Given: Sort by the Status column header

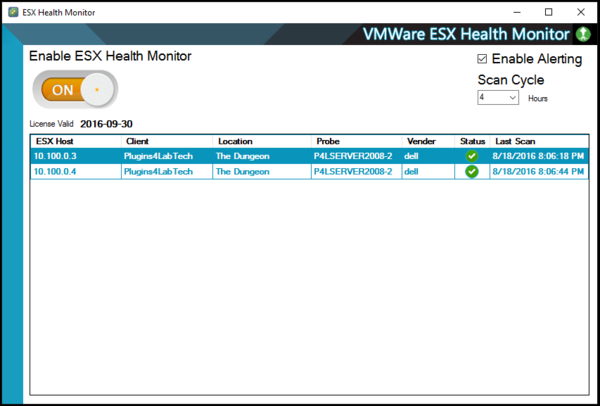Looking at the screenshot, I should click(471, 141).
